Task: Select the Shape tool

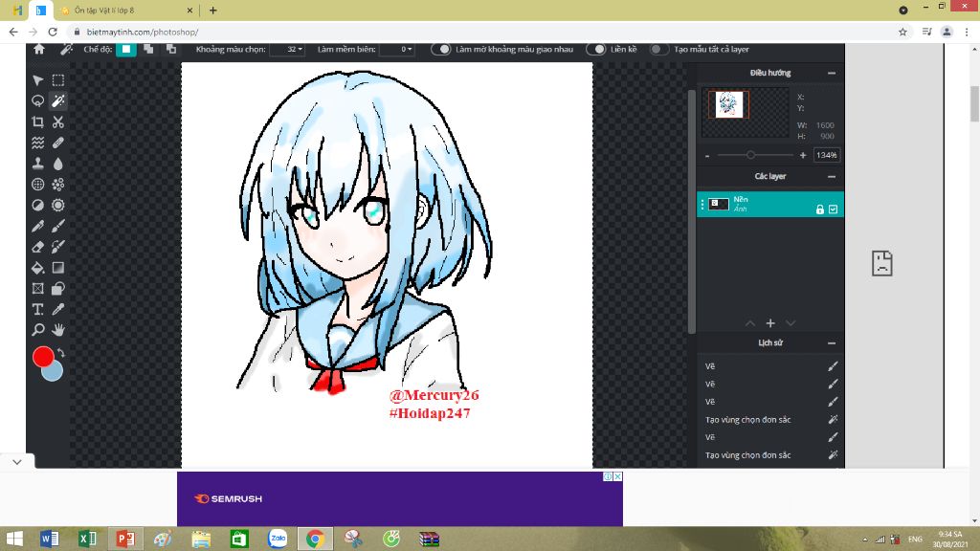Action: coord(58,289)
